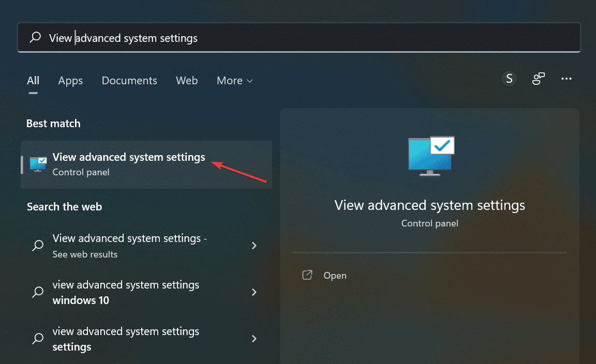Click magnifier icon of 'See web results' row
The height and width of the screenshot is (364, 596).
38,246
